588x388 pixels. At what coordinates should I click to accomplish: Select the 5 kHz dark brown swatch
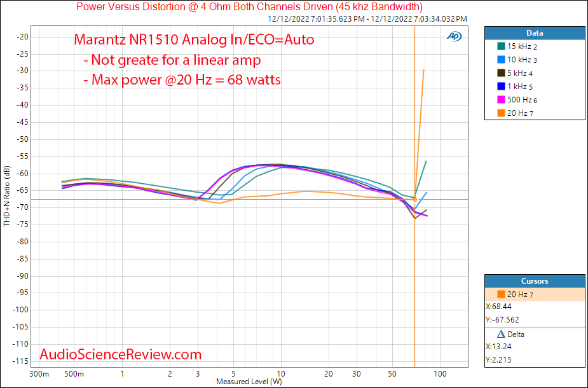[x=501, y=73]
